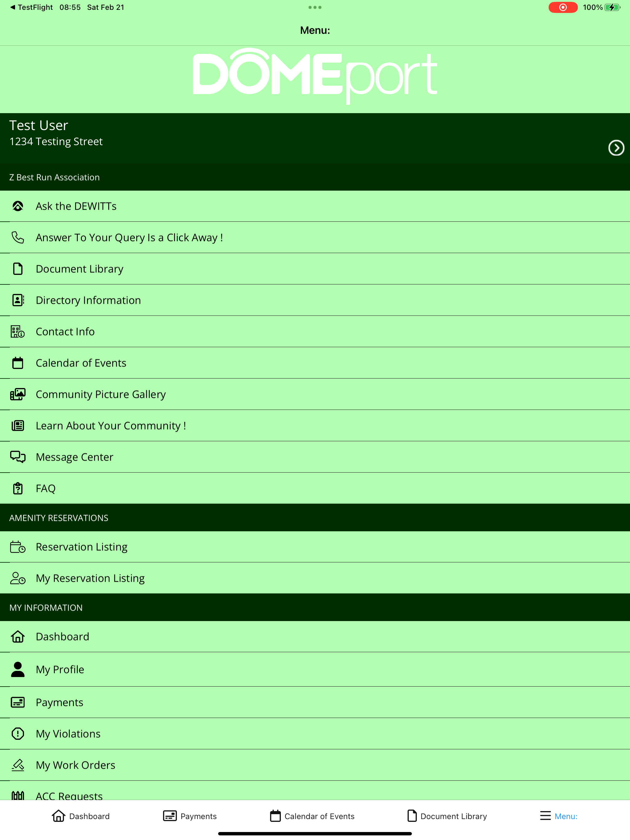This screenshot has height=840, width=630.
Task: Return to TestFlight via the status bar
Action: point(32,7)
